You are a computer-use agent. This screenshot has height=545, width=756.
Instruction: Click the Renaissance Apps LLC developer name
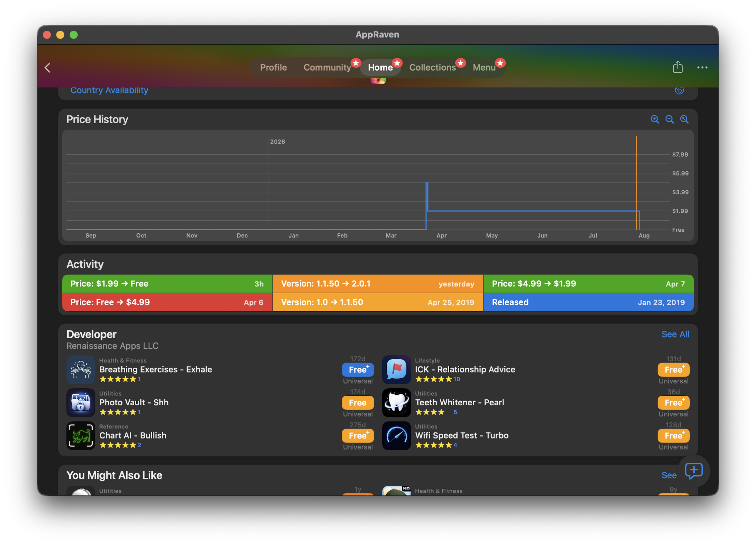(x=112, y=346)
